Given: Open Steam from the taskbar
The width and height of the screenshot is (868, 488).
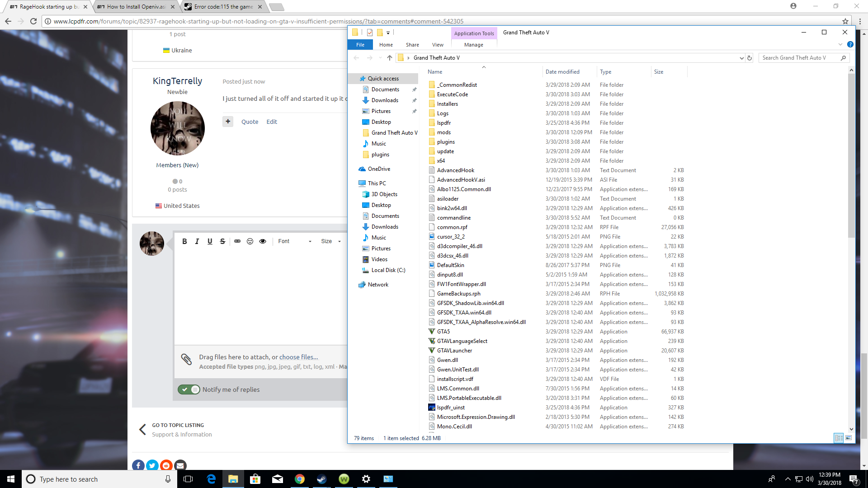Looking at the screenshot, I should point(321,479).
